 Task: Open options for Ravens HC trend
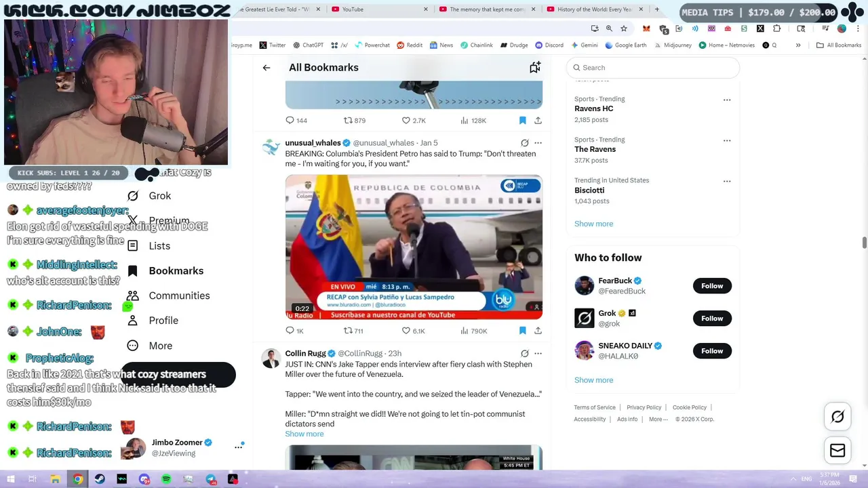click(727, 100)
